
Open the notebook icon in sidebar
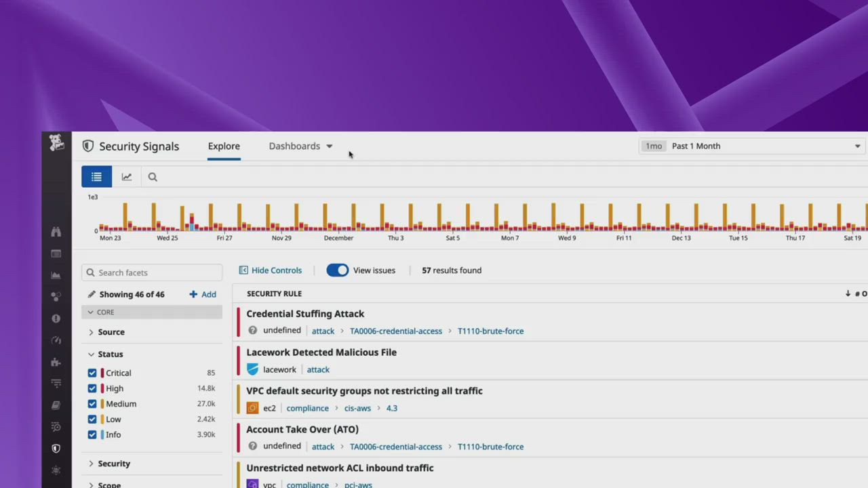pyautogui.click(x=56, y=405)
